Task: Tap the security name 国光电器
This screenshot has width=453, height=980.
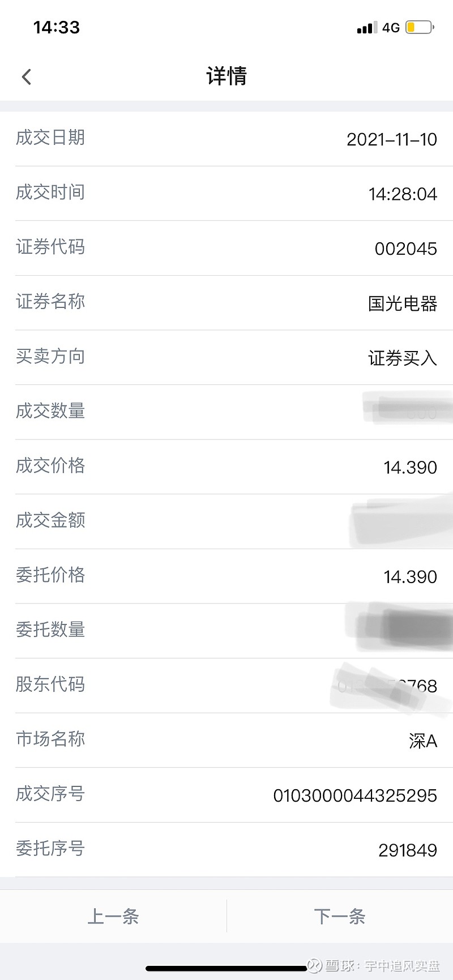Action: click(403, 303)
